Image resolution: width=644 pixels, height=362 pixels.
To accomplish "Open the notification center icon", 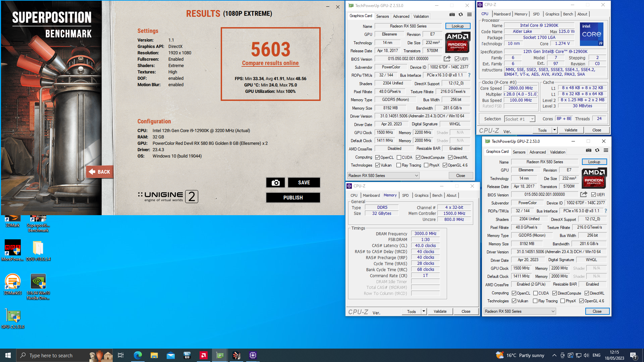I will click(x=633, y=355).
